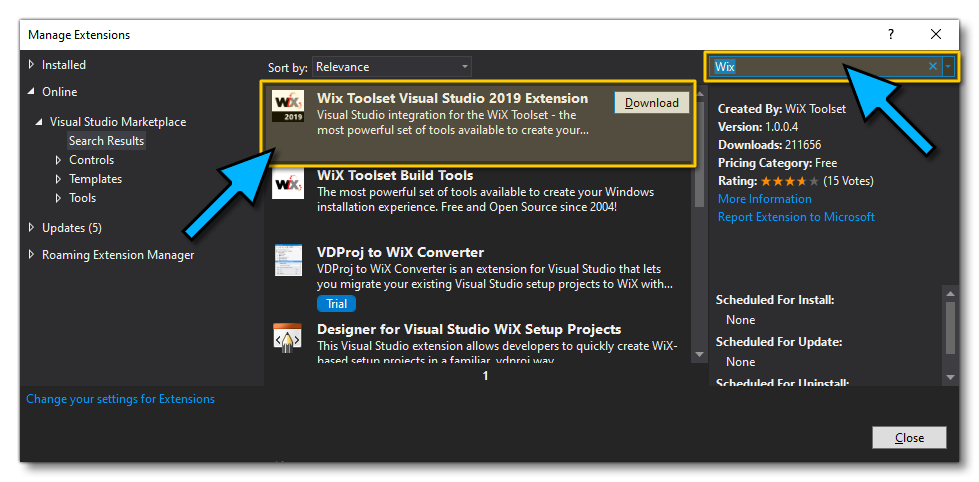Open the Sort by Relevance dropdown
This screenshot has width=979, height=482.
coord(392,67)
